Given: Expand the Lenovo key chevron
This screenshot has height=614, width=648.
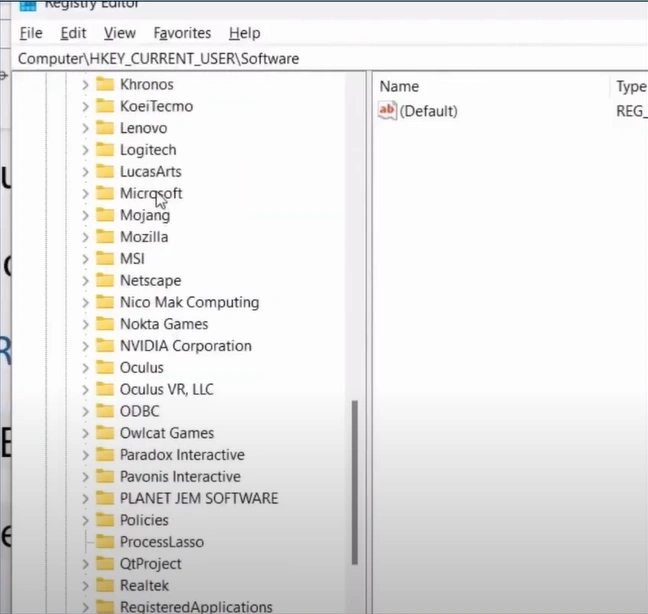Looking at the screenshot, I should 85,129.
